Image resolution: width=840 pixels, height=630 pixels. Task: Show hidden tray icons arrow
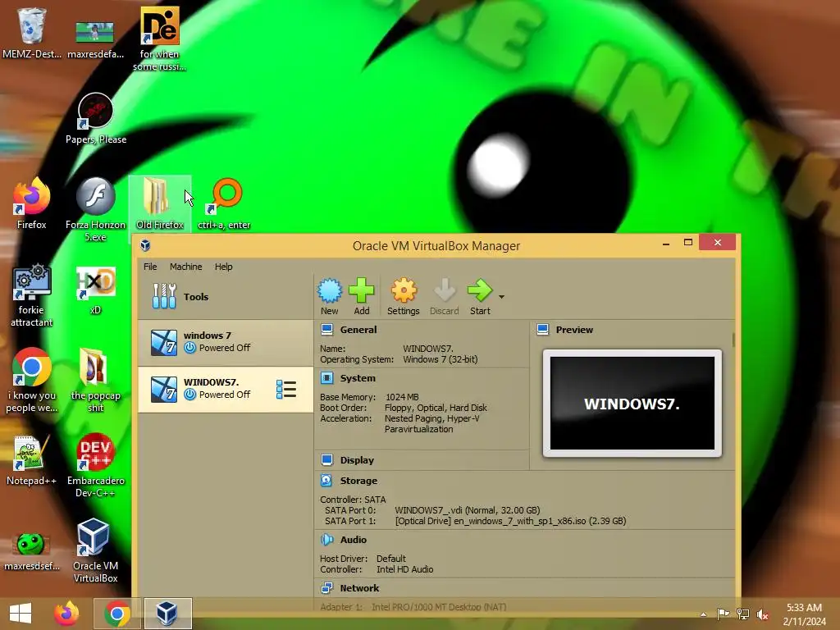(x=703, y=614)
